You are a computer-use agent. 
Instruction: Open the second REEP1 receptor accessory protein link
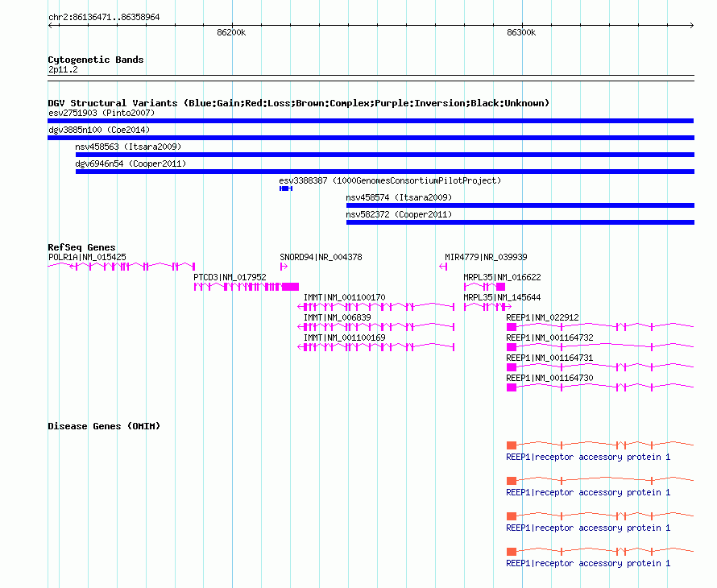[x=588, y=492]
